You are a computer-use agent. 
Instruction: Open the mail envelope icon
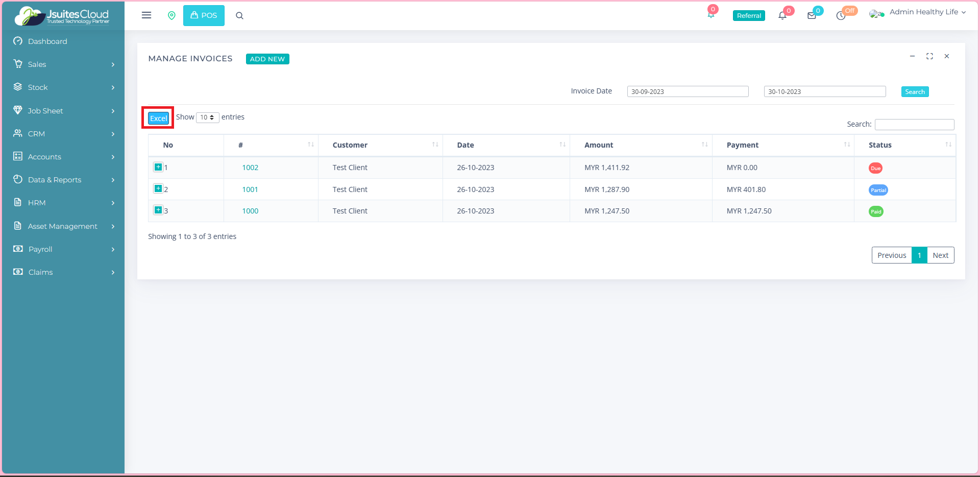[x=812, y=16]
